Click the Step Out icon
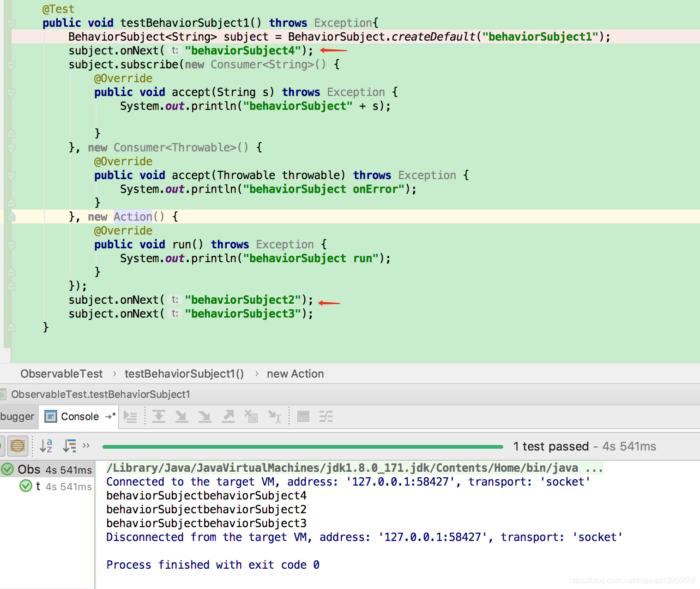 228,416
